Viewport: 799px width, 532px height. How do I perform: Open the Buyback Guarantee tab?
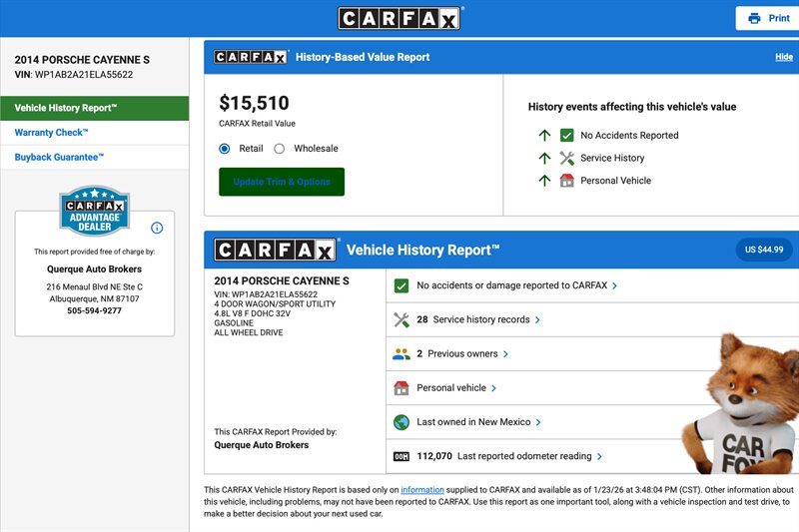[59, 157]
